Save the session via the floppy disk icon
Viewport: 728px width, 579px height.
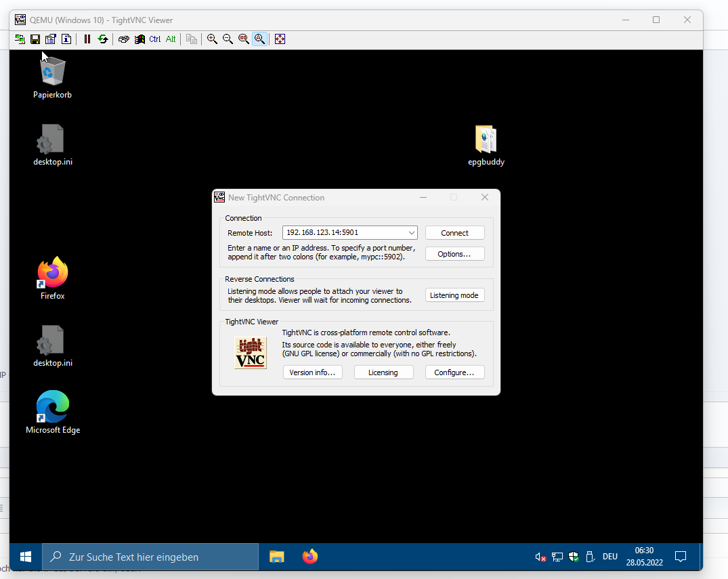coord(35,39)
